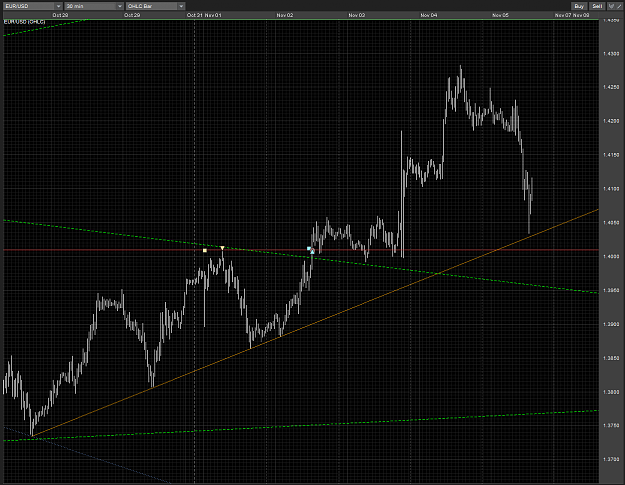Click the Sell button
625x485 pixels.
597,6
